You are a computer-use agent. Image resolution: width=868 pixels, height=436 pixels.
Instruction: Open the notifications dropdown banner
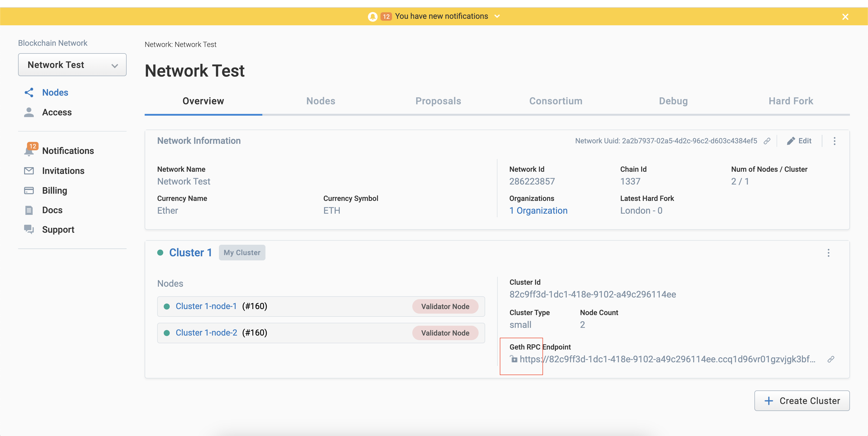pos(497,16)
